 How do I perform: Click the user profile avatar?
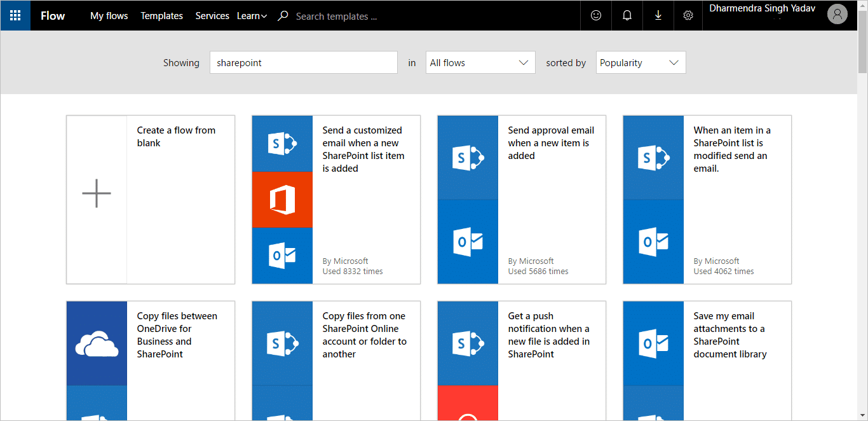[837, 15]
